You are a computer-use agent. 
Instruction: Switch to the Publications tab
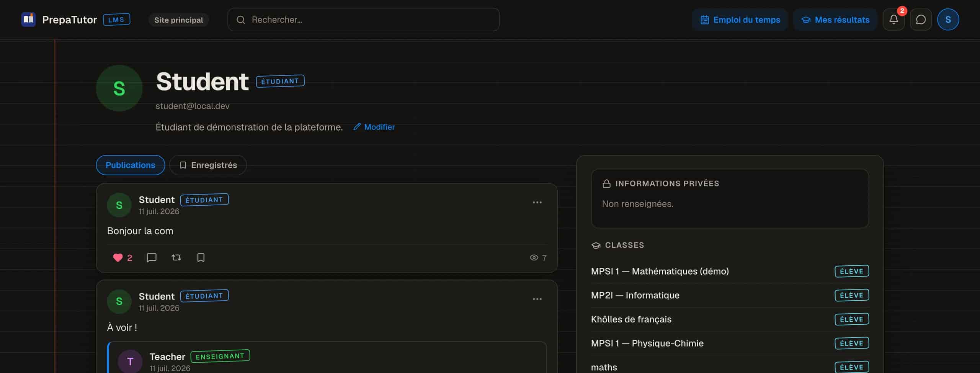coord(130,165)
